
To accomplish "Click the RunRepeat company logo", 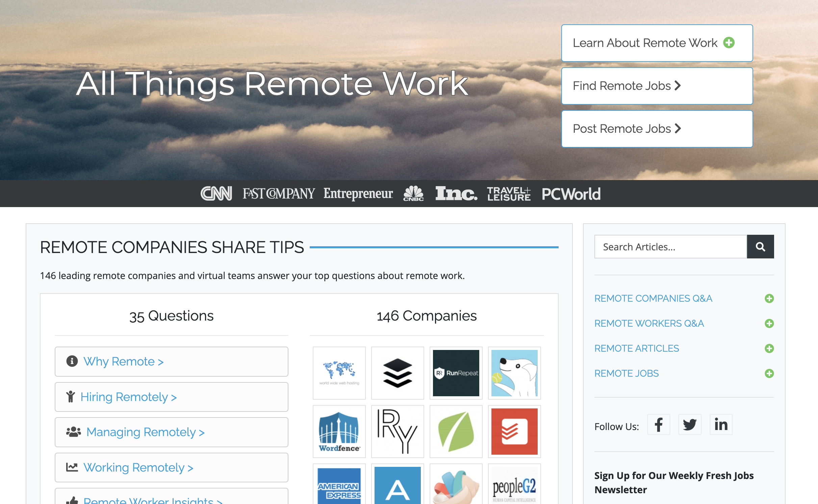I will point(456,373).
